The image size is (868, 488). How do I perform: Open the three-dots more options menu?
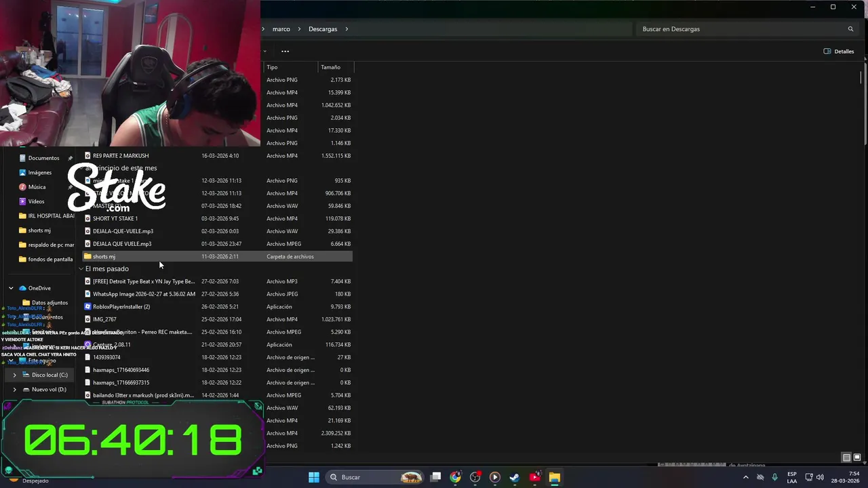click(x=285, y=52)
